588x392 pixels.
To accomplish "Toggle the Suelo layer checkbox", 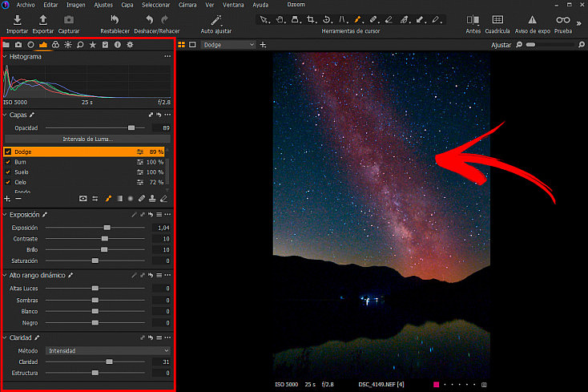I will click(8, 172).
